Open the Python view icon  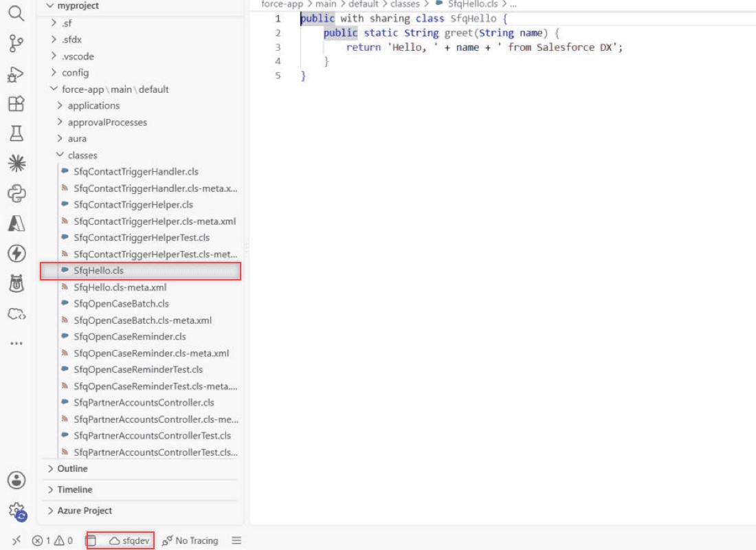pos(17,193)
